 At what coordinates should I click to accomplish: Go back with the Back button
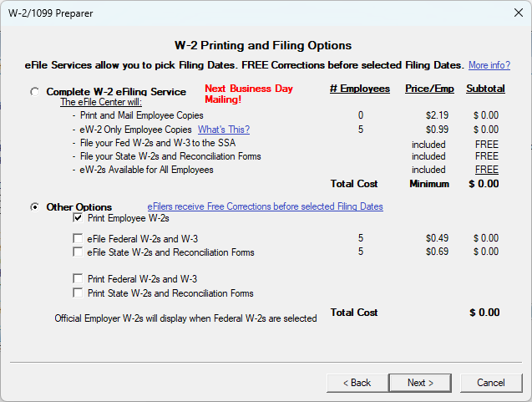click(x=357, y=383)
